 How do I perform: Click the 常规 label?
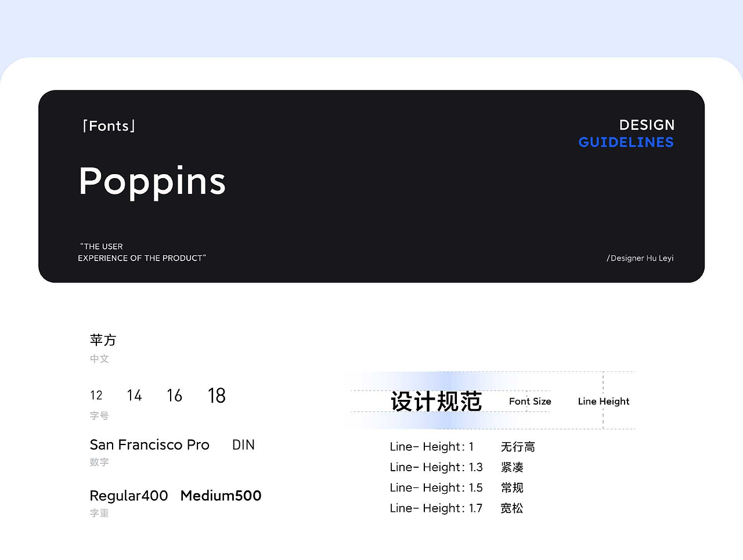512,488
